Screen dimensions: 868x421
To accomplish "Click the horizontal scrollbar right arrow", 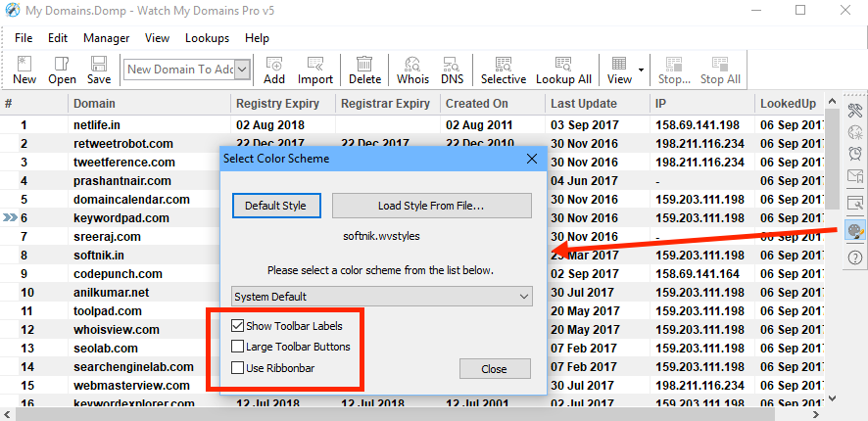I will pos(815,414).
